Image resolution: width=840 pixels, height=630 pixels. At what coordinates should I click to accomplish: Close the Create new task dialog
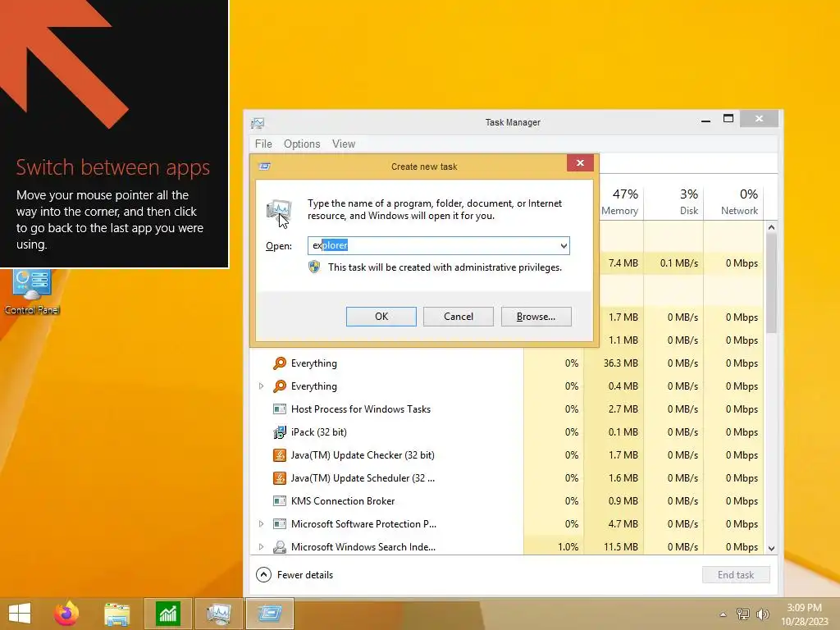coord(580,163)
